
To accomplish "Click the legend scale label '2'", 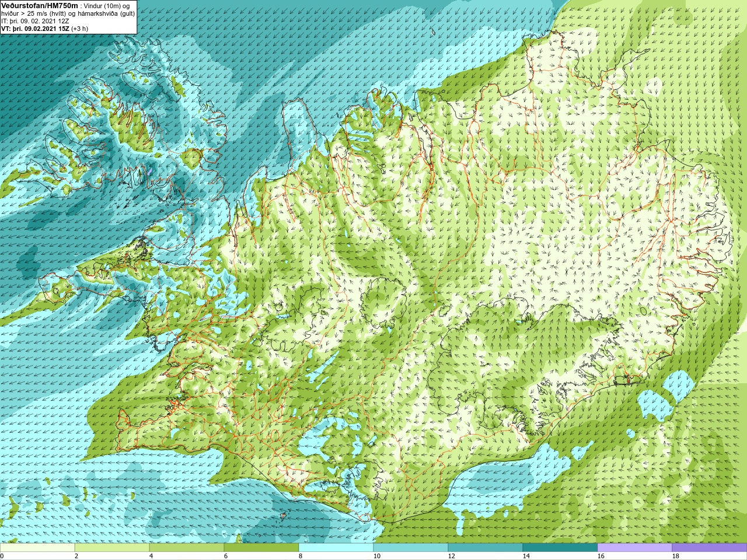I will (76, 556).
